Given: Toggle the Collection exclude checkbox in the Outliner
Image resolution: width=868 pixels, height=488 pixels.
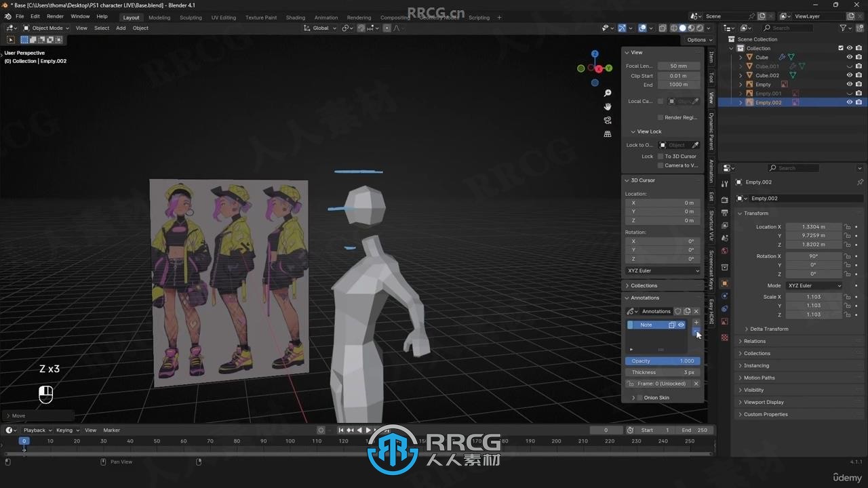Looking at the screenshot, I should (841, 48).
